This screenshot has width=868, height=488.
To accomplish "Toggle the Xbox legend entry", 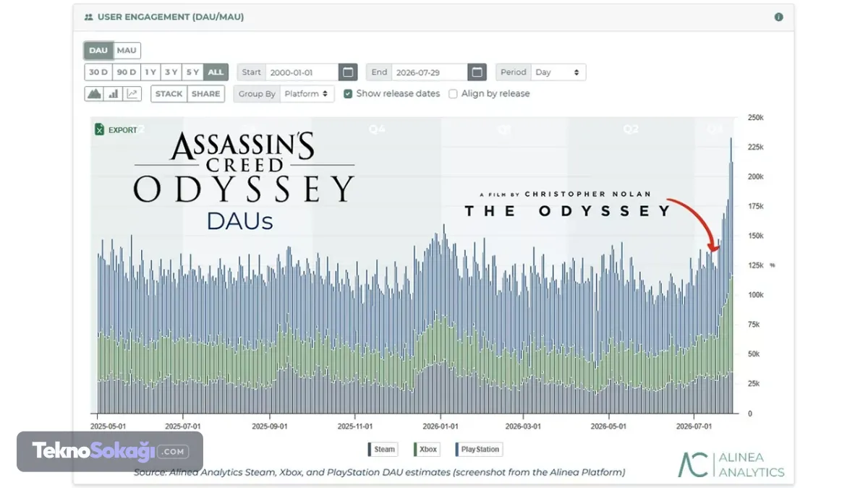I will (426, 449).
